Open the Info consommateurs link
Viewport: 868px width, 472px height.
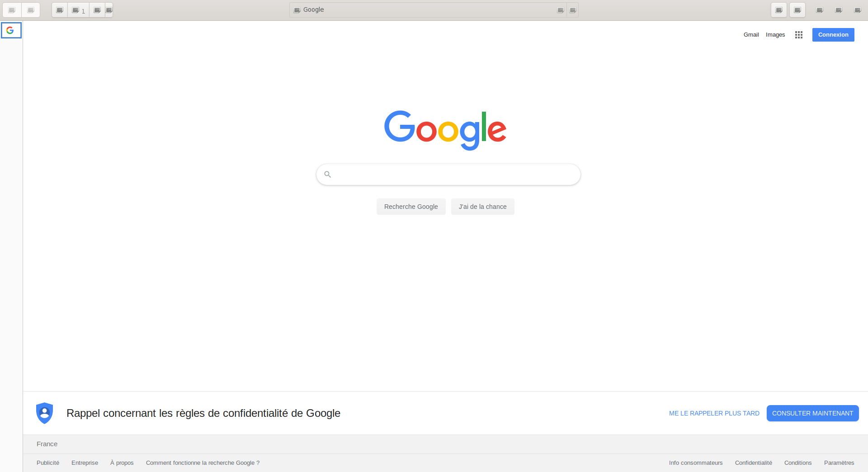(696, 463)
